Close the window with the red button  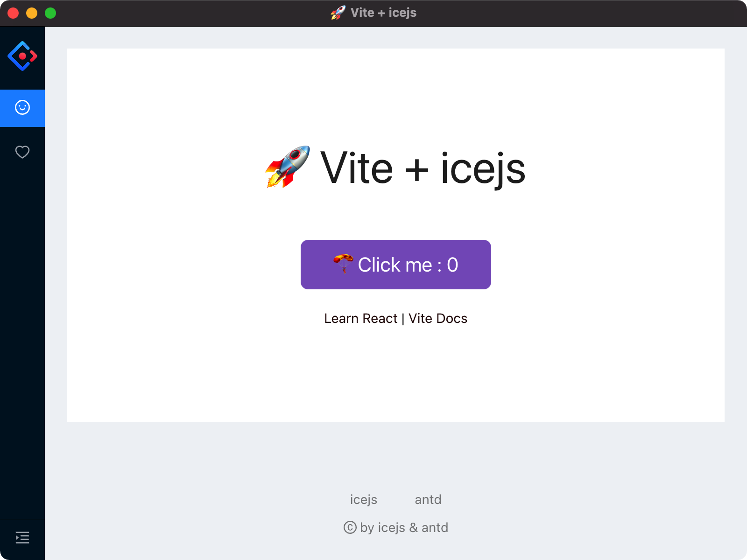[x=13, y=13]
